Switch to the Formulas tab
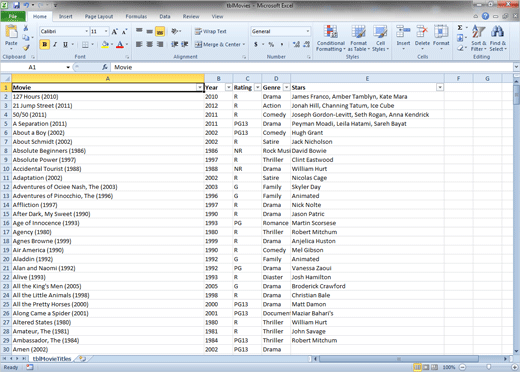 tap(136, 16)
